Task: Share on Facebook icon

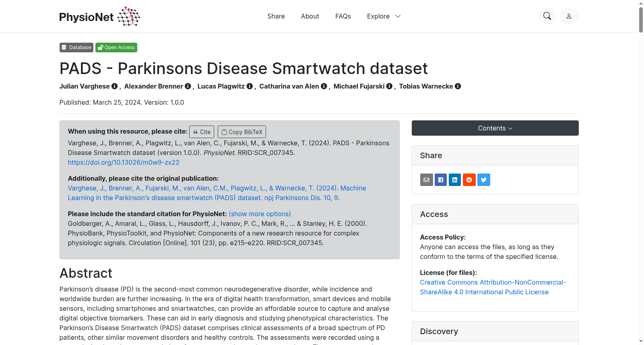Action: click(441, 180)
